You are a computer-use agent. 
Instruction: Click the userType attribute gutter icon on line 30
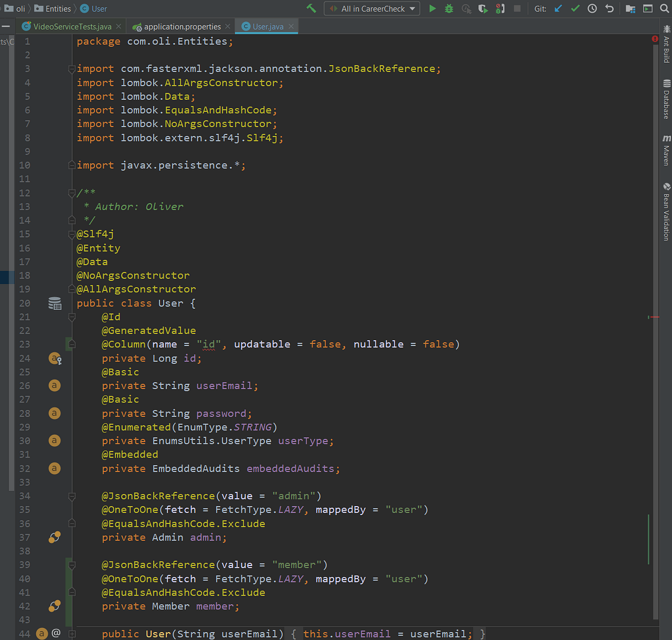click(54, 440)
